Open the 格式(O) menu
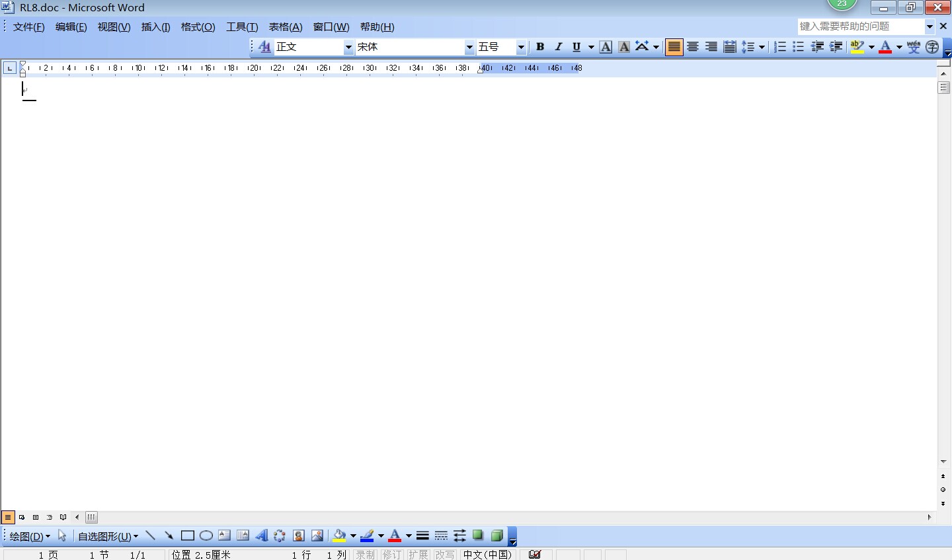This screenshot has width=952, height=560. 198,27
